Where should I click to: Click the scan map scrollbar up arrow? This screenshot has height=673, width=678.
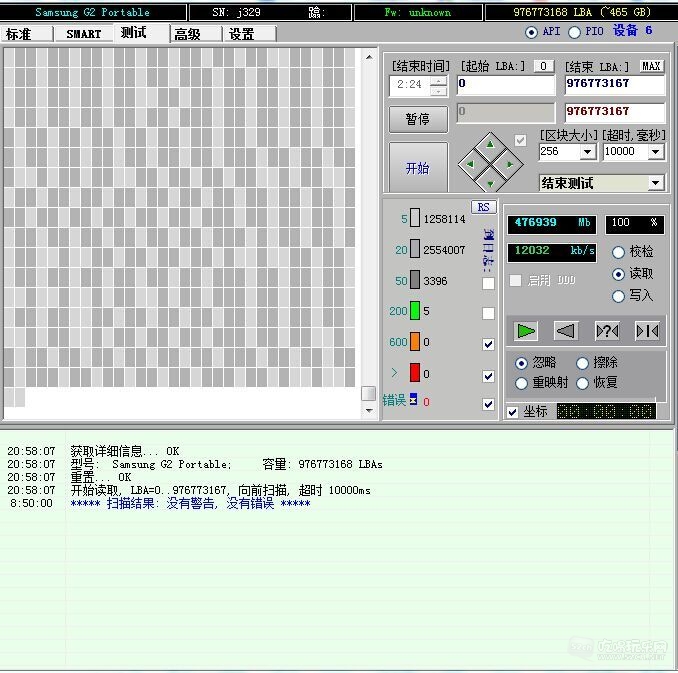369,57
